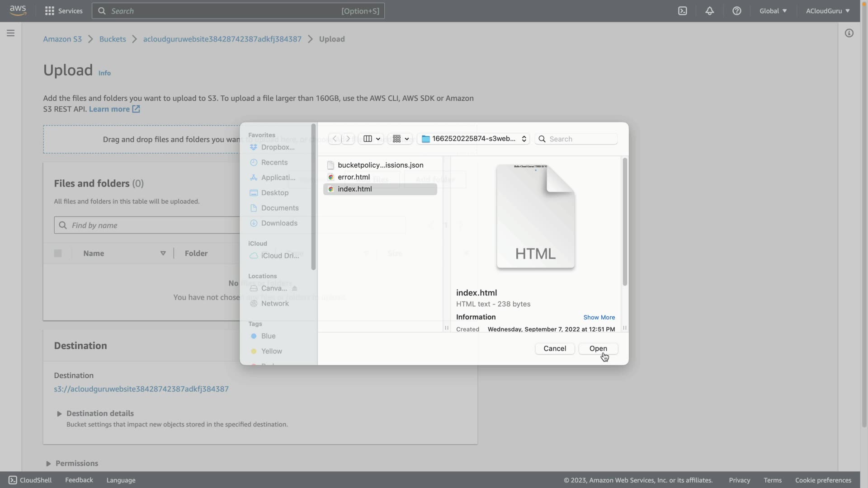The height and width of the screenshot is (488, 868).
Task: Open the info panel icon at right
Action: [849, 33]
